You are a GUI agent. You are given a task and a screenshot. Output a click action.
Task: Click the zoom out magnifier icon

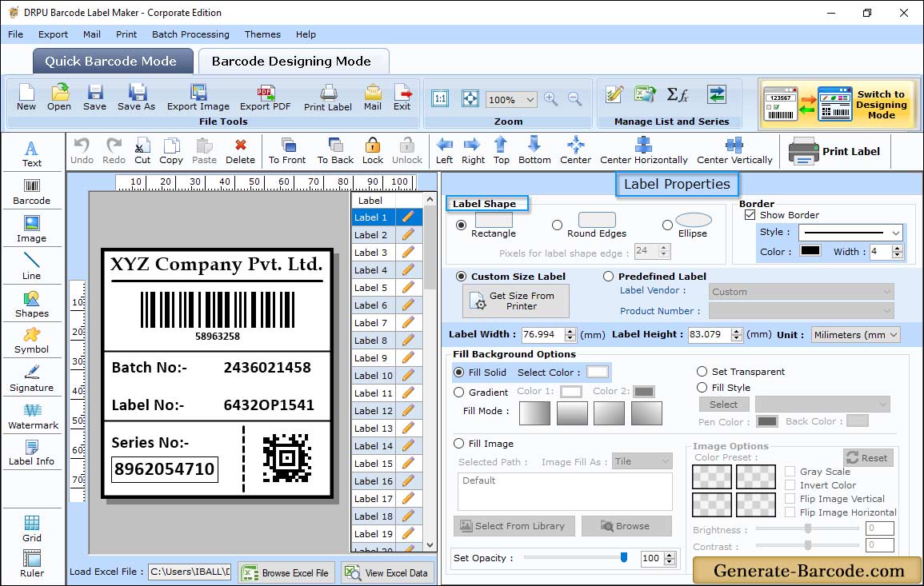pyautogui.click(x=574, y=99)
